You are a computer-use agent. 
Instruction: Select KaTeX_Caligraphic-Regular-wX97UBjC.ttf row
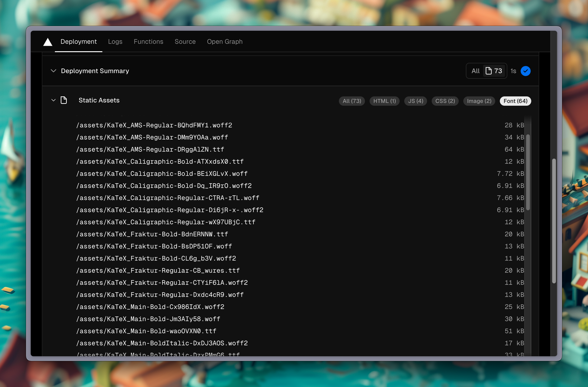(300, 222)
